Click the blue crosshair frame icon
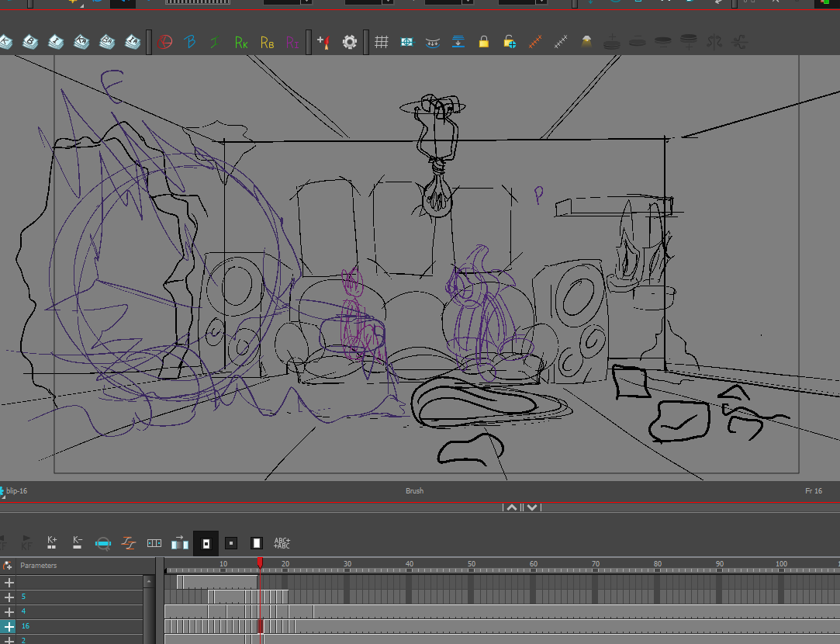Image resolution: width=840 pixels, height=644 pixels. coord(407,42)
